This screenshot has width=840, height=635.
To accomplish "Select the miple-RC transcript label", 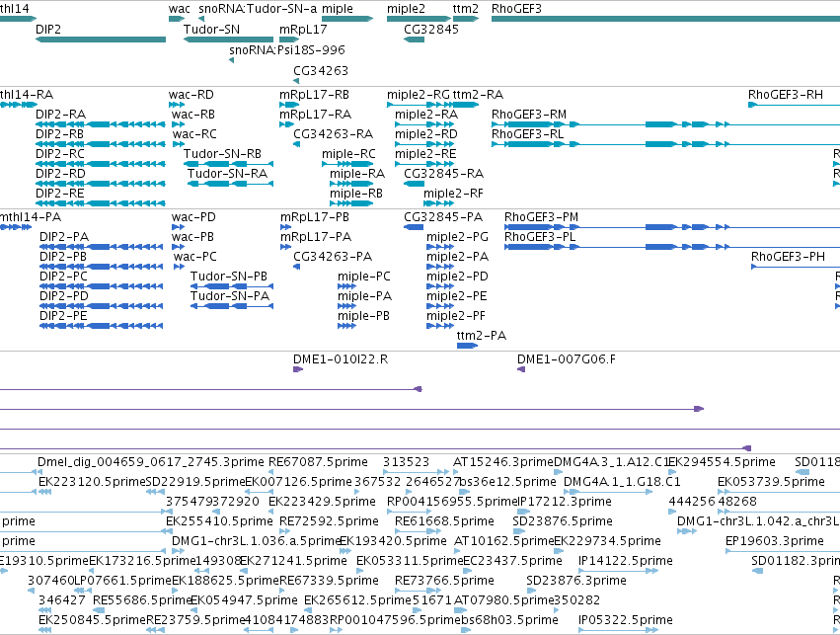I will click(348, 154).
